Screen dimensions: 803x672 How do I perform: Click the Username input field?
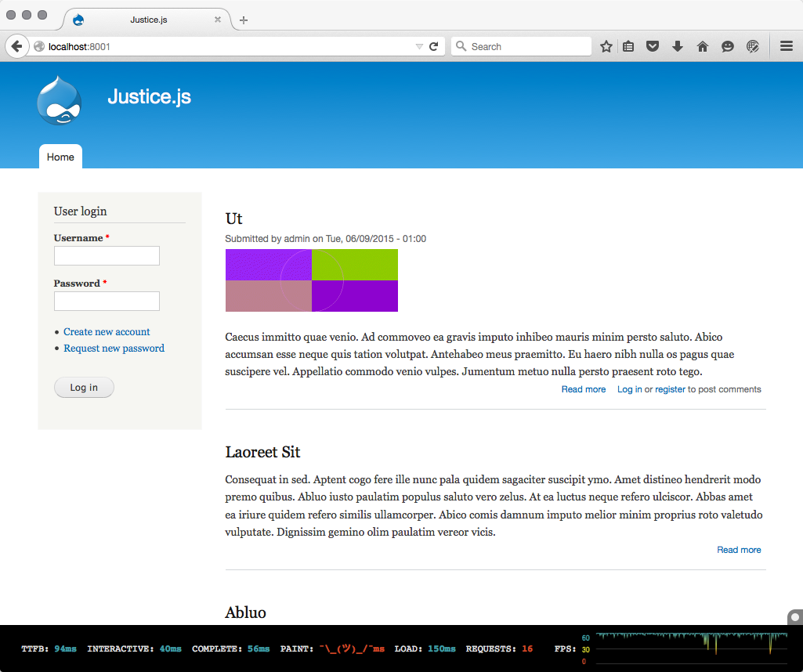click(x=107, y=256)
